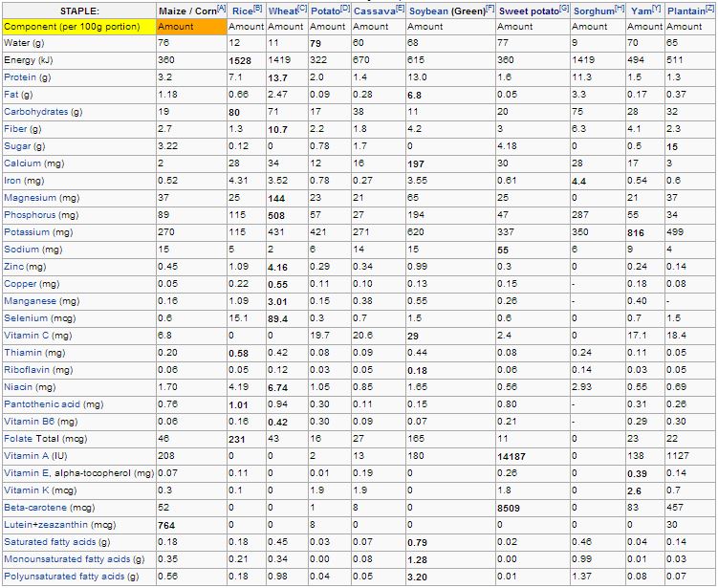
Task: Open the Monounsaturated fatty acids link
Action: (67, 559)
